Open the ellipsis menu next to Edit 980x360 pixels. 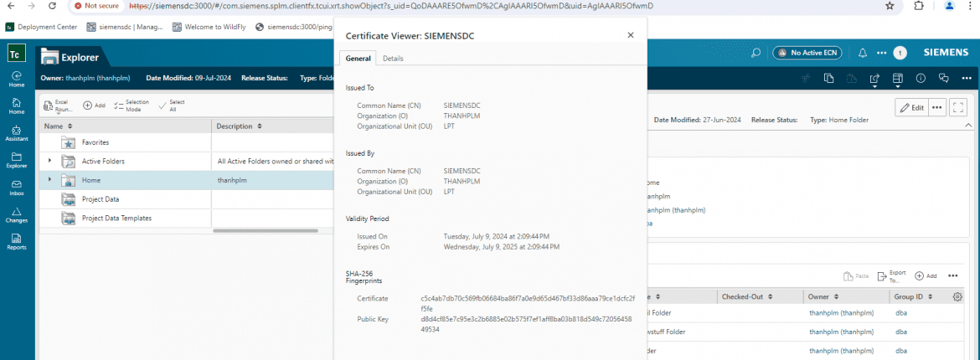936,107
